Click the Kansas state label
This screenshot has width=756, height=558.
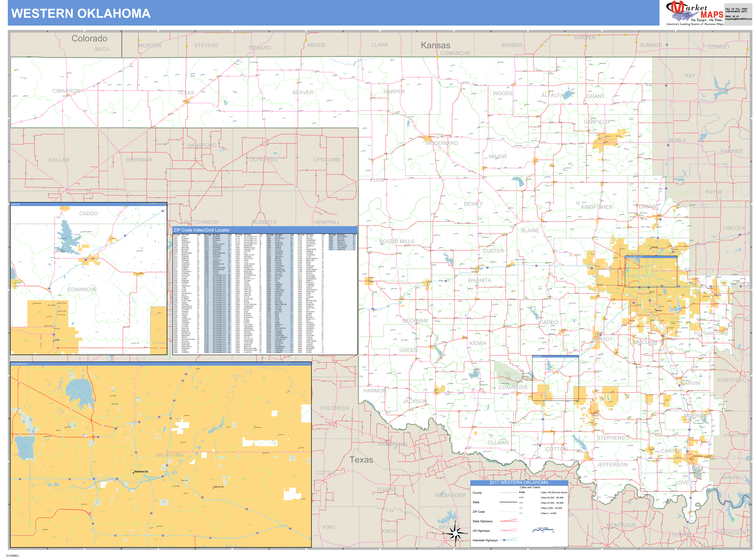pyautogui.click(x=435, y=45)
